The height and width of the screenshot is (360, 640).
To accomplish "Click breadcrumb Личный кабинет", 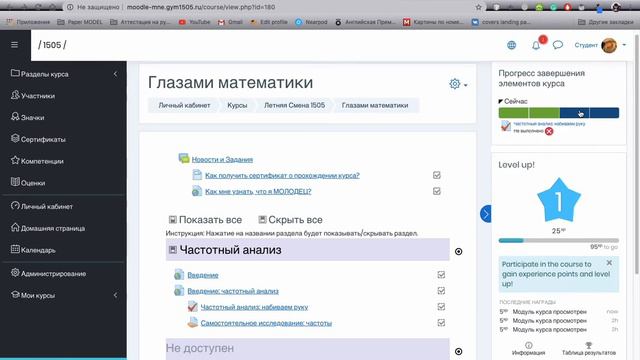I will [x=184, y=105].
